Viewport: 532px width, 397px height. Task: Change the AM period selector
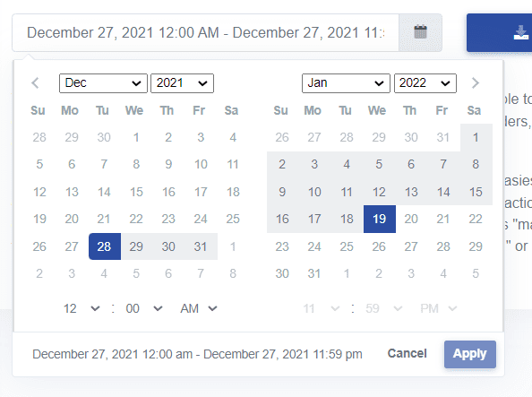[x=199, y=308]
